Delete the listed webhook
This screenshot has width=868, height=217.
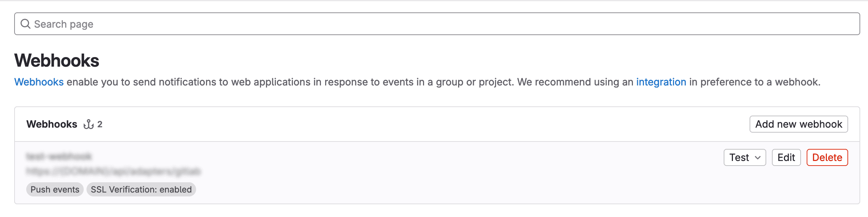[x=827, y=157]
